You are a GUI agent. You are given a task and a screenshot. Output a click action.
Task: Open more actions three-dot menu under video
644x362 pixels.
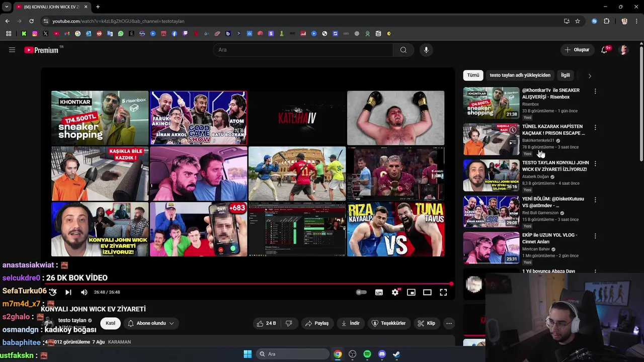(449, 323)
